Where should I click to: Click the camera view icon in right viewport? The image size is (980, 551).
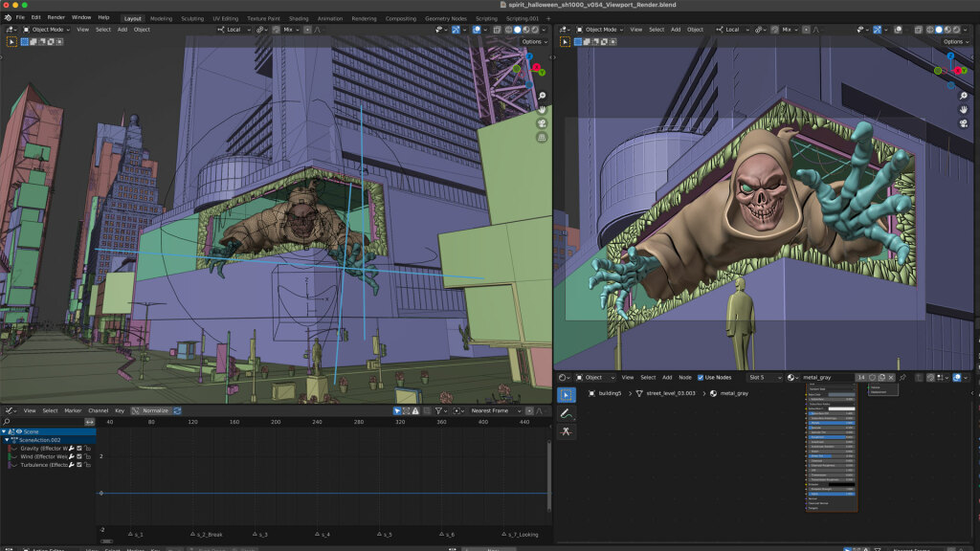(x=962, y=121)
